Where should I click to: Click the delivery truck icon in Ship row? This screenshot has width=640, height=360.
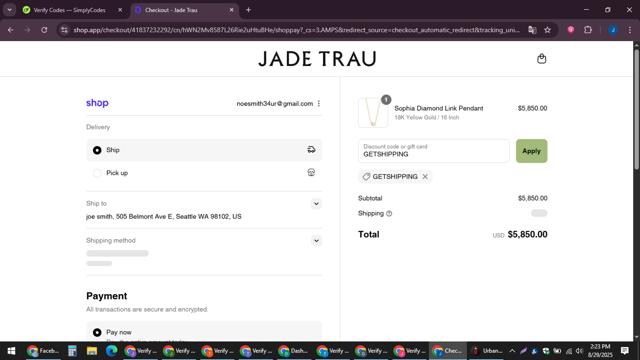pos(311,150)
